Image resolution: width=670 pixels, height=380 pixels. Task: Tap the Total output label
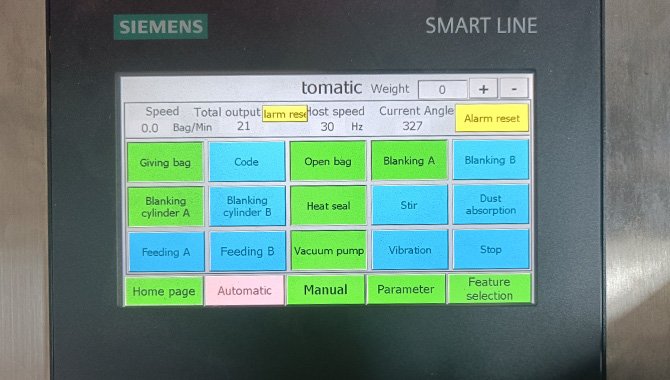[227, 112]
